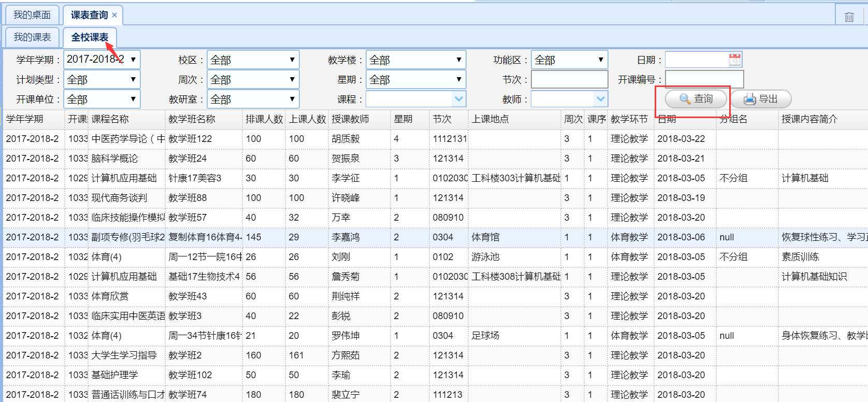The width and height of the screenshot is (868, 402).
Task: Open the date picker calendar icon
Action: click(735, 60)
